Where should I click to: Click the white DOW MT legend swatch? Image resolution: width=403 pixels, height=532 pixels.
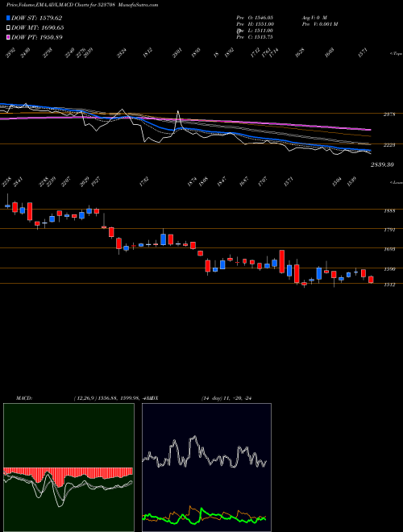click(8, 27)
